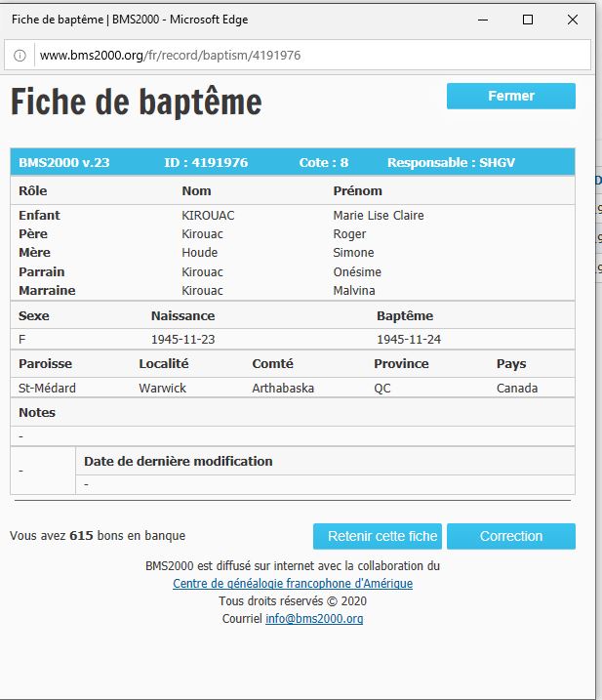Click the first name Marie Lise Claire
602x700 pixels.
click(x=379, y=215)
